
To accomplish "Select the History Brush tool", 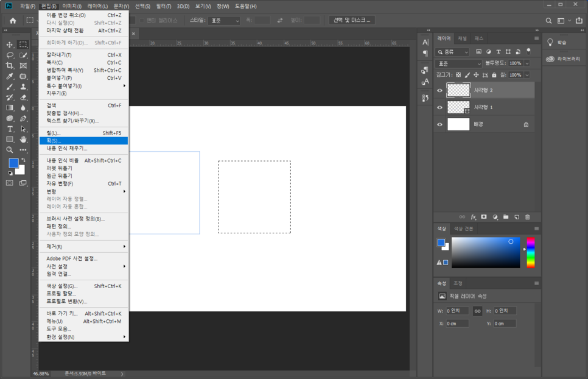I will pos(10,97).
